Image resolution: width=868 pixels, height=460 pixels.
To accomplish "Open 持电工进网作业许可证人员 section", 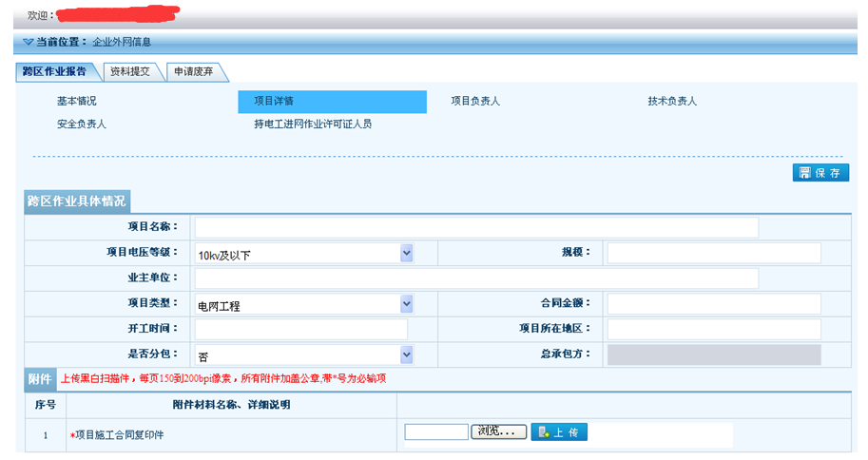I will (x=313, y=124).
